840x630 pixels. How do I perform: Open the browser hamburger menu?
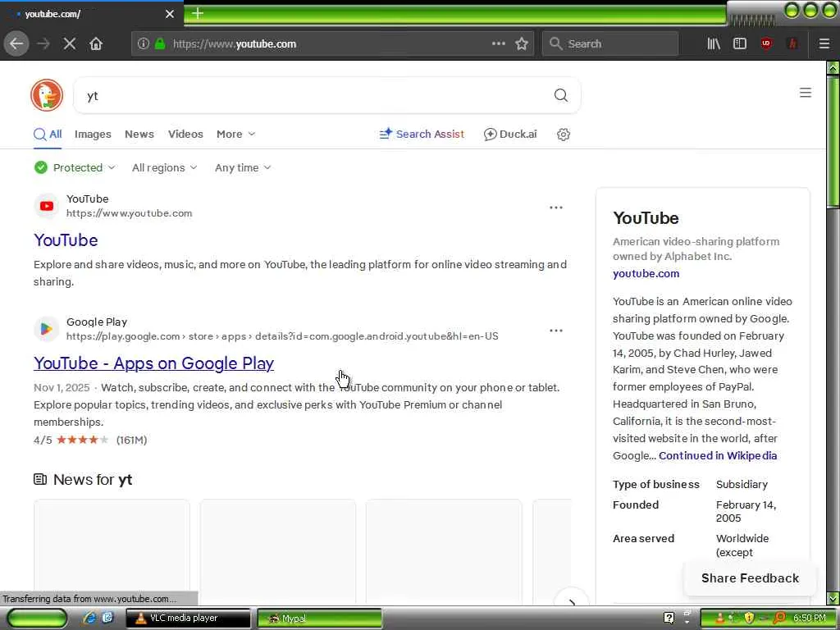824,44
